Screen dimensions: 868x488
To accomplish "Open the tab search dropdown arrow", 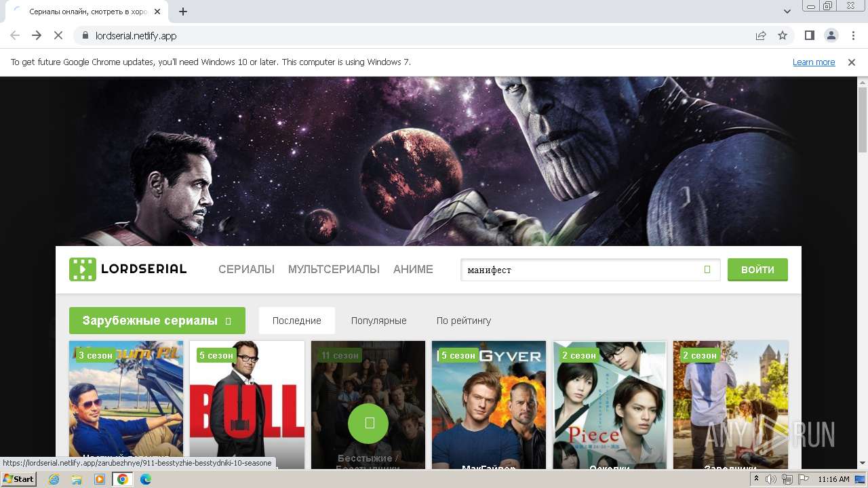I will (787, 12).
